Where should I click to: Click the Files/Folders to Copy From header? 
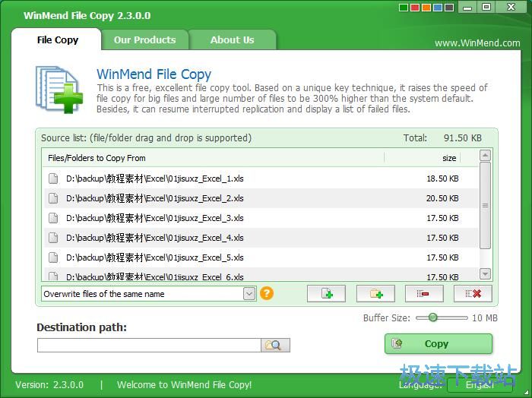tap(97, 158)
